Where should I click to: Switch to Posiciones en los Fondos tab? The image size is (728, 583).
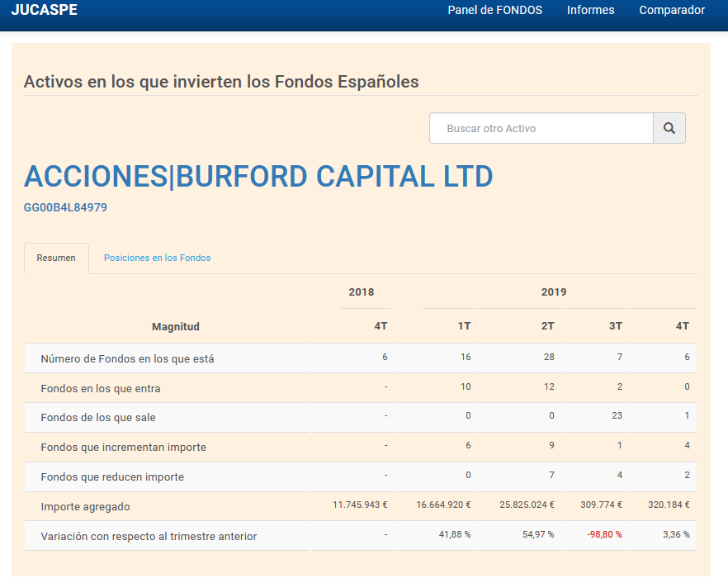click(157, 258)
